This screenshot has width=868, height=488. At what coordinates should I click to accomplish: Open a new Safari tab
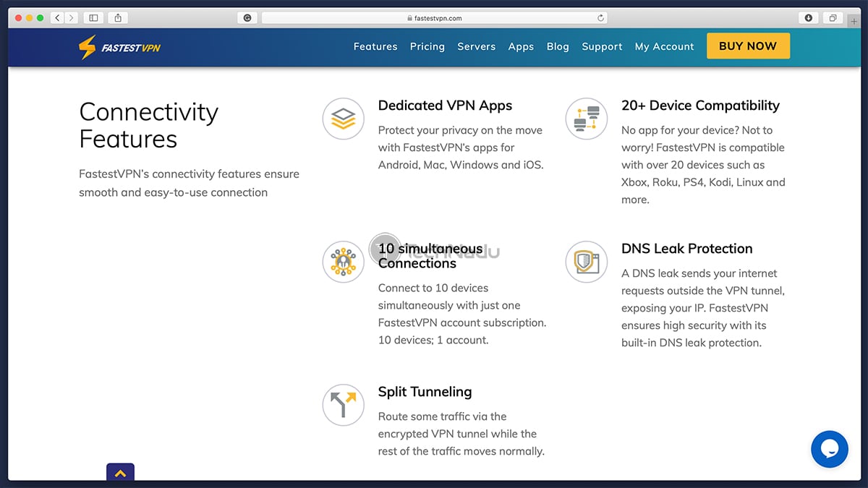pos(854,21)
